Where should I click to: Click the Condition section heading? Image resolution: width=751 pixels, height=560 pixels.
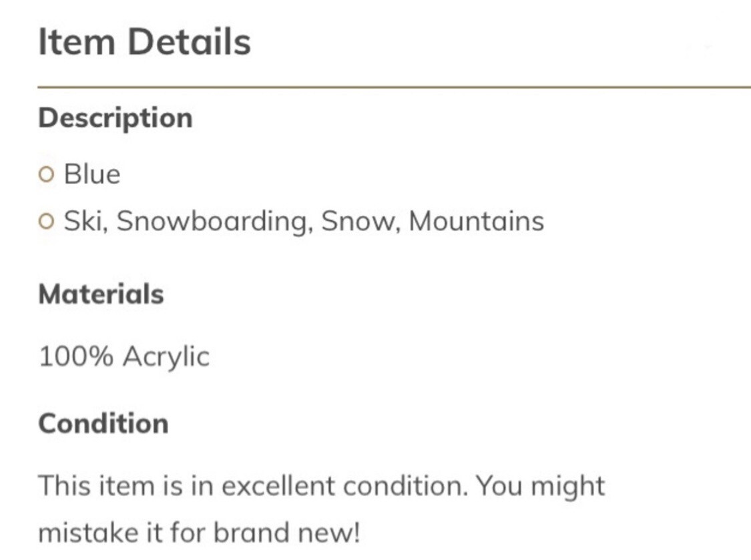click(103, 424)
